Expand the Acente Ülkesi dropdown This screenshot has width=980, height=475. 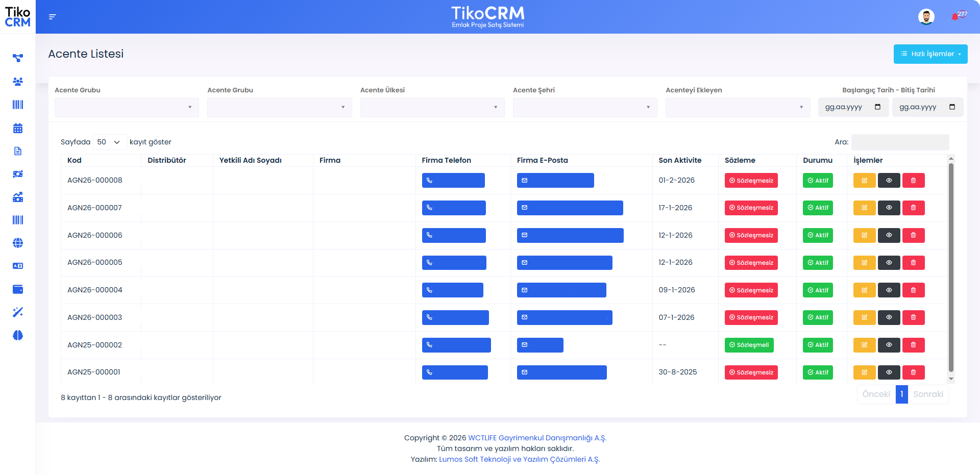(x=432, y=107)
